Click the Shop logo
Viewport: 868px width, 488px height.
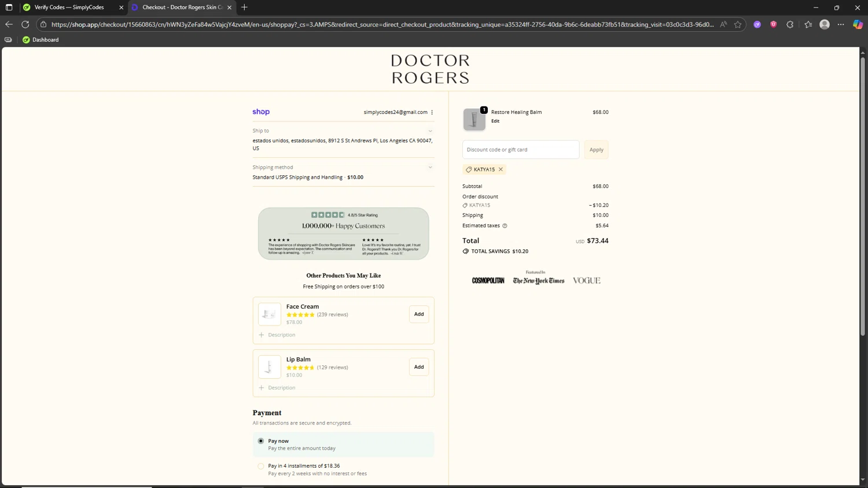tap(261, 112)
